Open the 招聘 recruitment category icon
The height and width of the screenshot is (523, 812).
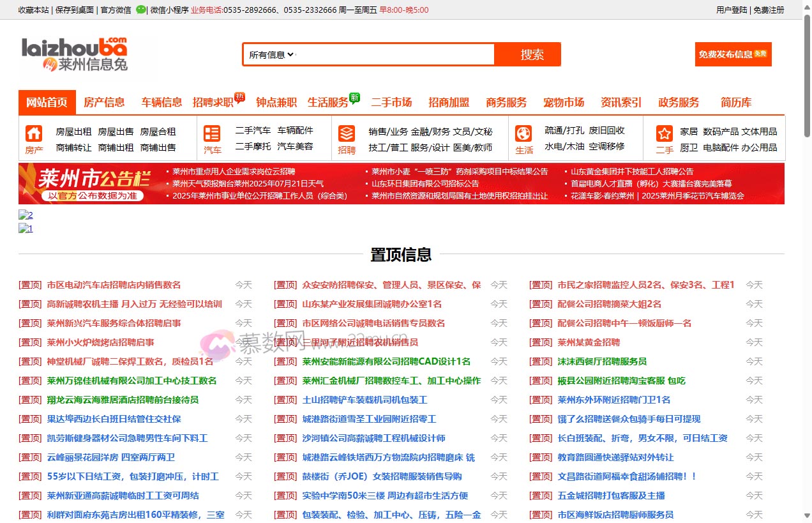[347, 134]
